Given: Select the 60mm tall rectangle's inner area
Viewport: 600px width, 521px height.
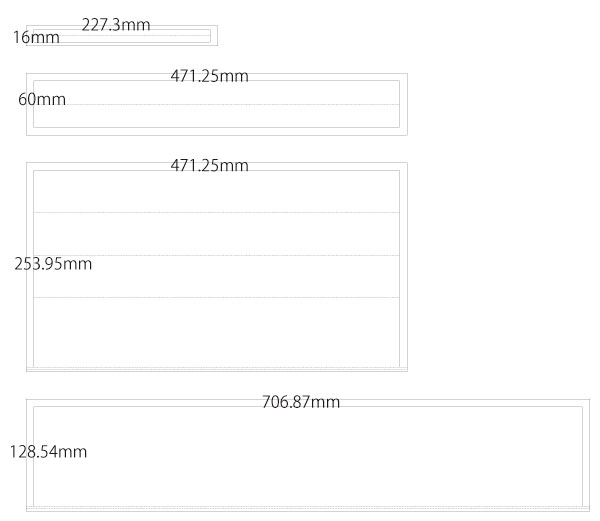Looking at the screenshot, I should tap(217, 104).
